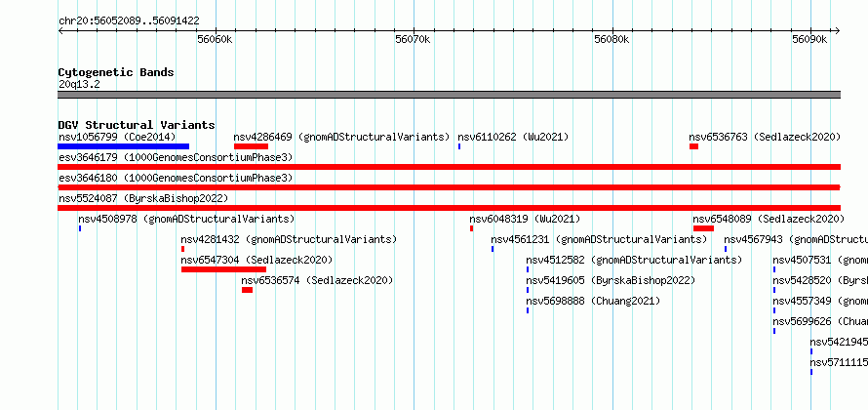Open the nsv5711115 variant label
Screen dimensions: 868x410
pyautogui.click(x=839, y=362)
